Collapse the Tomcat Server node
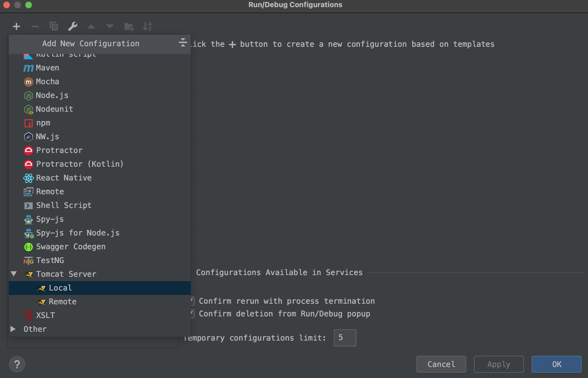 pos(14,274)
